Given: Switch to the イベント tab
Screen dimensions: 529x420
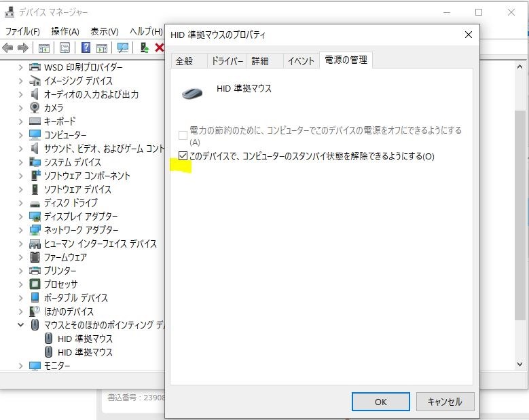Looking at the screenshot, I should [301, 61].
